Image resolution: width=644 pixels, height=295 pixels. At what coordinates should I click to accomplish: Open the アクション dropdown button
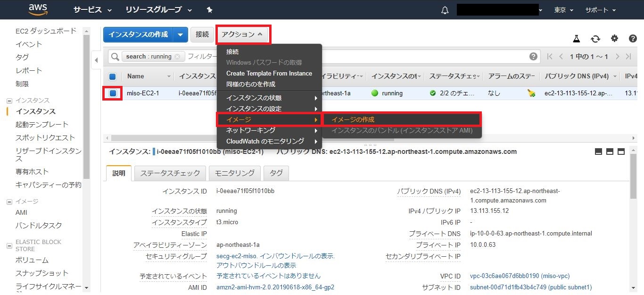pos(242,34)
